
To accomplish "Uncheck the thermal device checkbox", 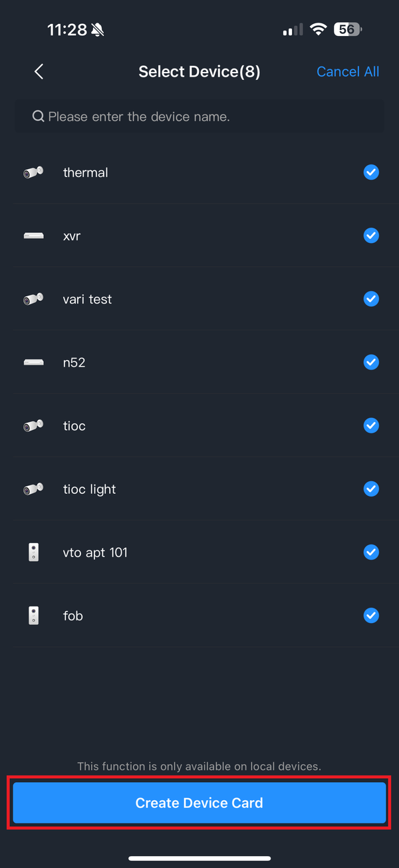I will tap(371, 172).
